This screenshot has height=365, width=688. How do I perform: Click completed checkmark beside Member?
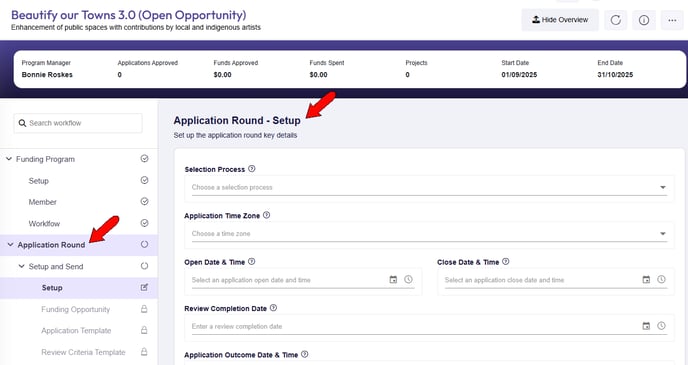pos(144,201)
